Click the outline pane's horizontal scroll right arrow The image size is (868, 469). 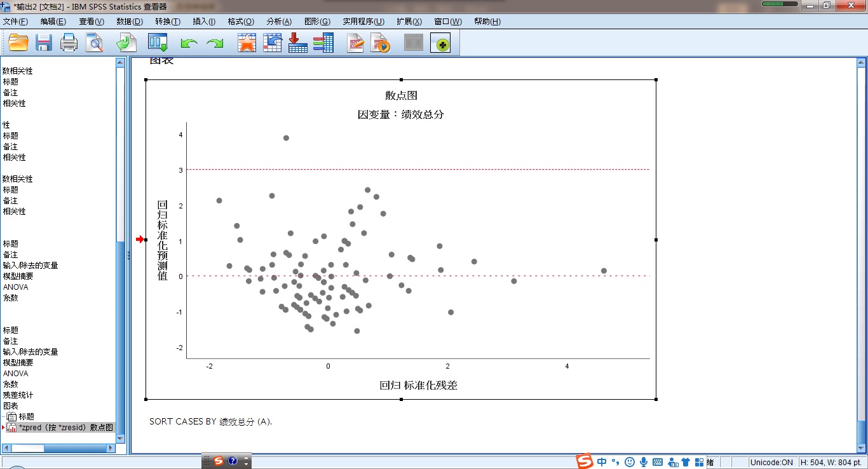point(111,448)
